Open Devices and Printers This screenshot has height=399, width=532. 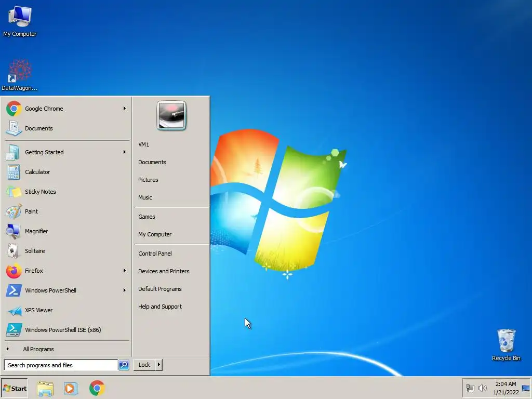164,271
